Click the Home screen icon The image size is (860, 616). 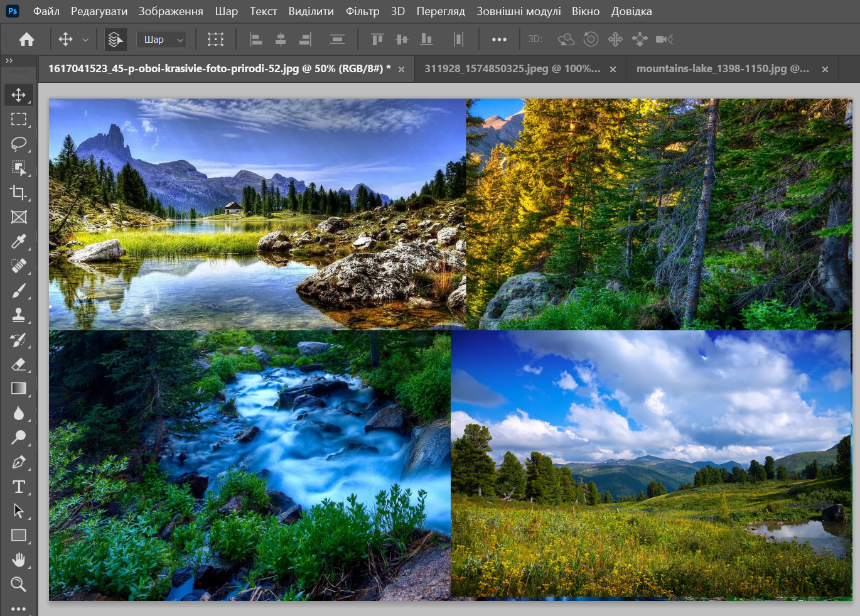pyautogui.click(x=26, y=40)
